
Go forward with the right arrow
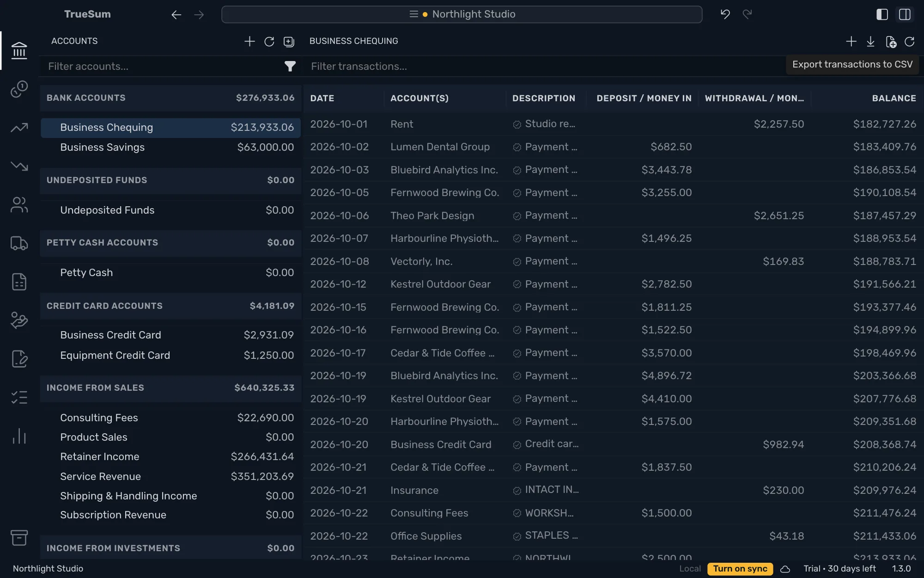pyautogui.click(x=199, y=15)
